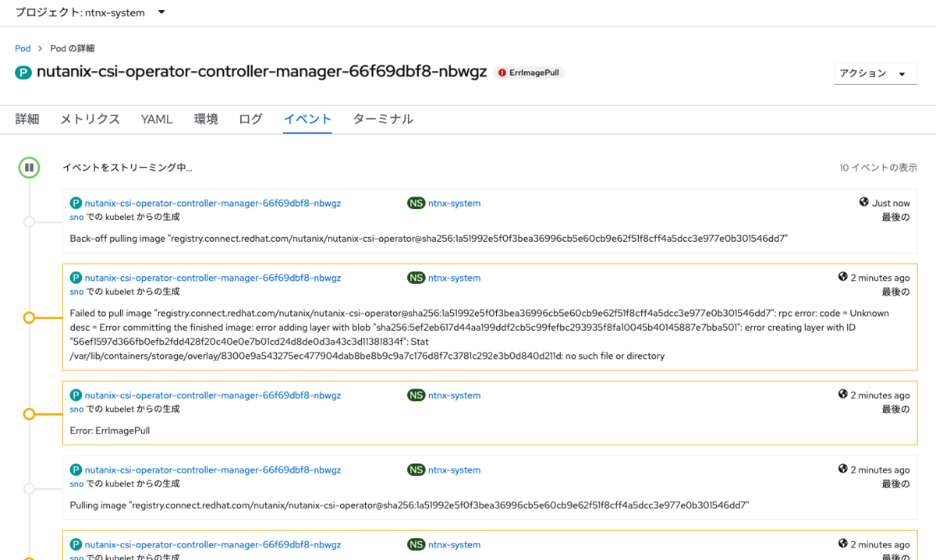Click the Pulling image message text
The image size is (936, 560).
409,505
